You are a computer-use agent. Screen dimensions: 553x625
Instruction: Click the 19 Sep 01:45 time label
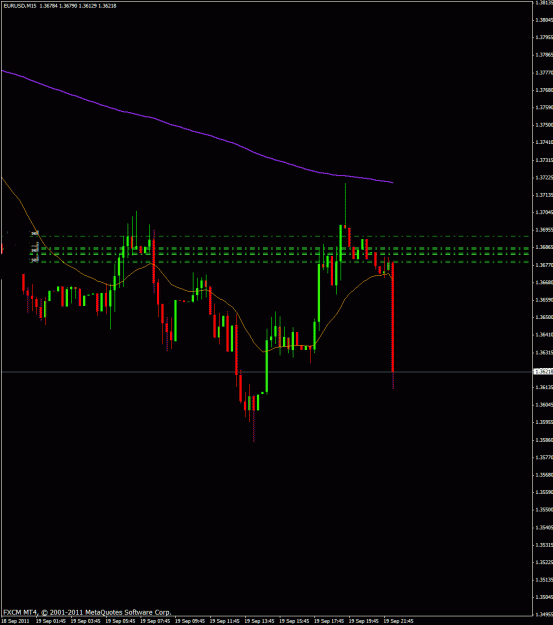tap(51, 621)
